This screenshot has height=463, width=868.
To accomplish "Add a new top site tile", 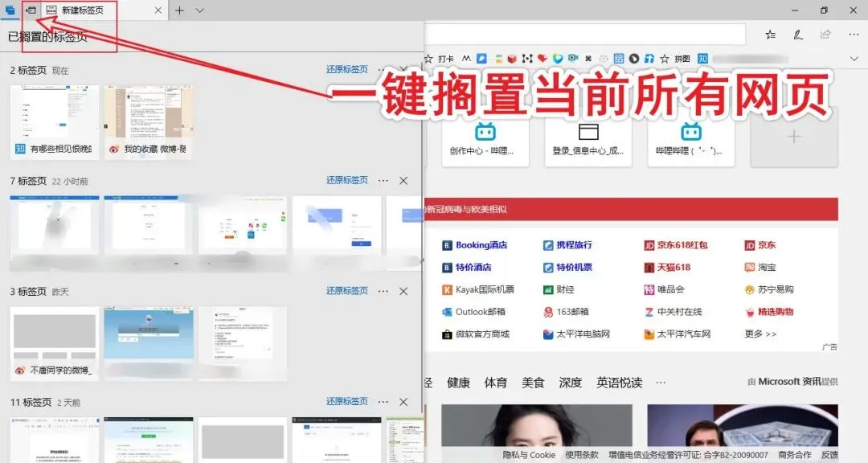I will coord(794,137).
